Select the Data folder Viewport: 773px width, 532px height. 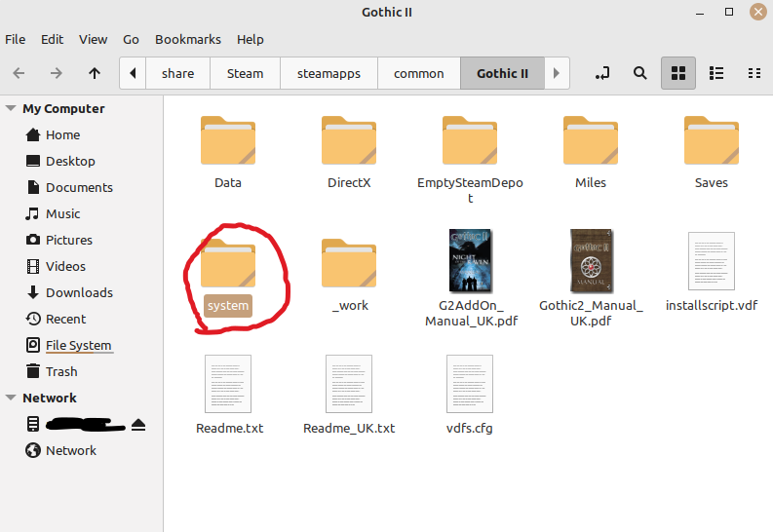pos(228,153)
